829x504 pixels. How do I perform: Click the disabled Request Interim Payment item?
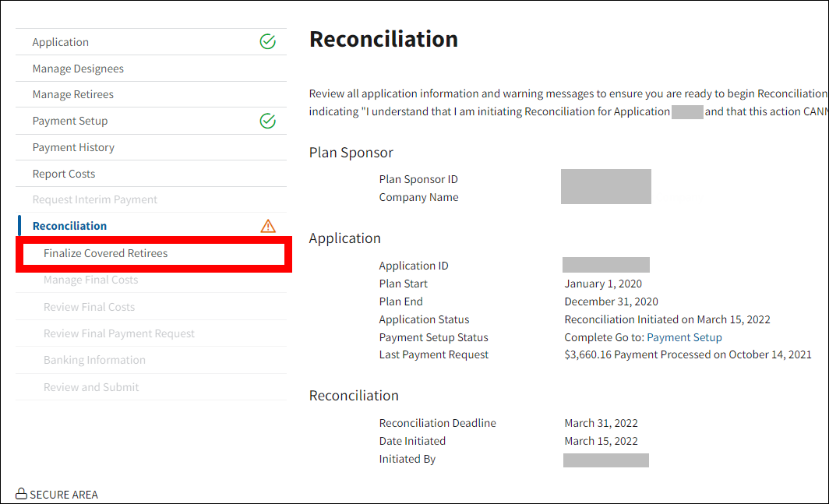(95, 199)
